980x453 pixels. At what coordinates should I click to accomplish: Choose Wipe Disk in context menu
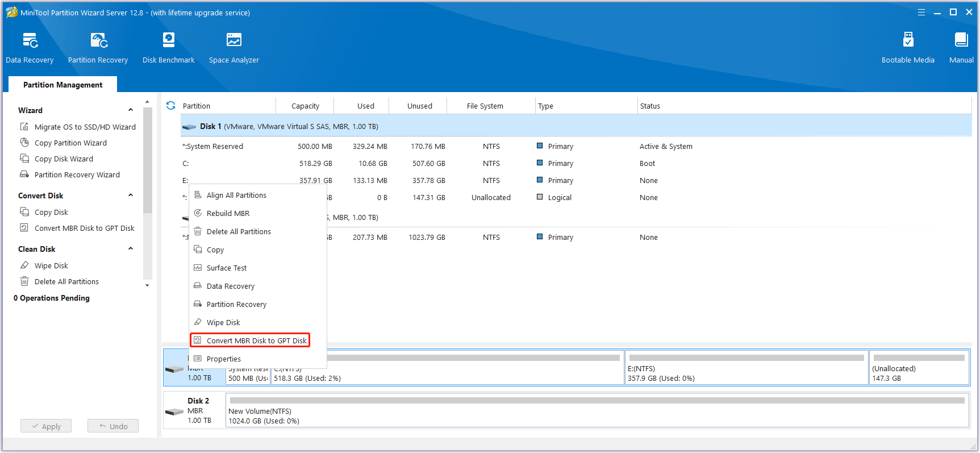258,322
